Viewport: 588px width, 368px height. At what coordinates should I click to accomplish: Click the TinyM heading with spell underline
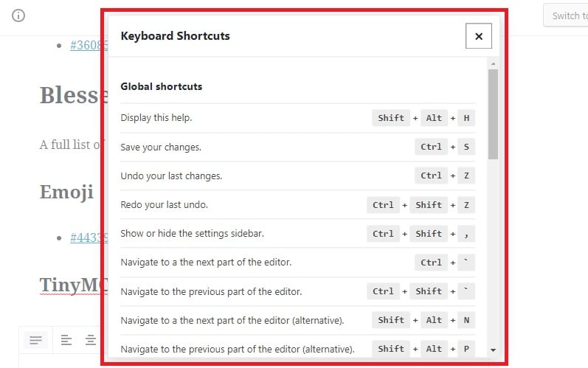tap(74, 285)
